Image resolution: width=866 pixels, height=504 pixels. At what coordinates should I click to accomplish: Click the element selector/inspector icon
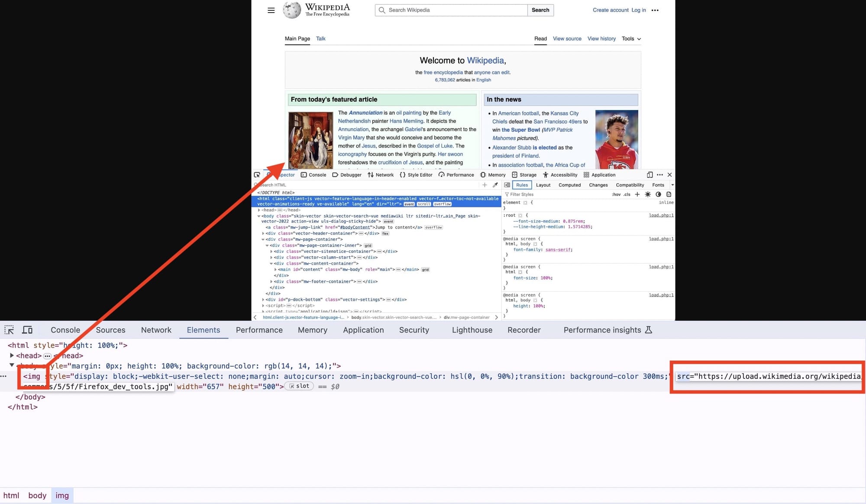(x=9, y=330)
